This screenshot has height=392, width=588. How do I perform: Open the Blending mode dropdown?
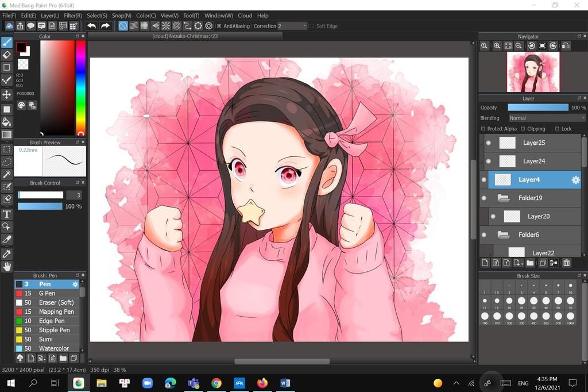pos(547,118)
